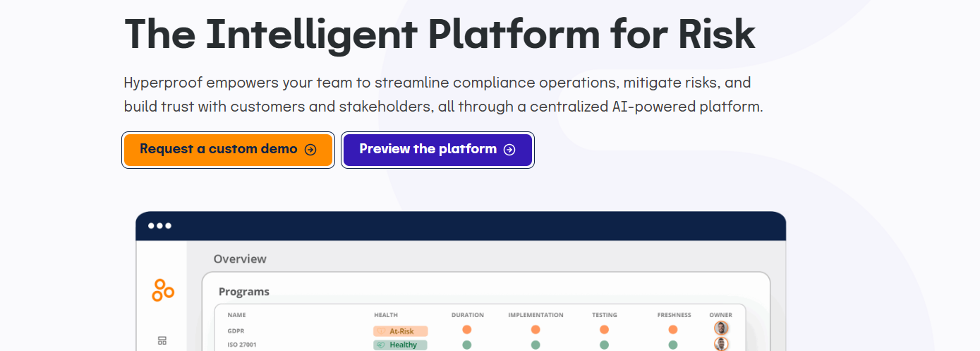
Task: Click the Programs section title
Action: 244,292
